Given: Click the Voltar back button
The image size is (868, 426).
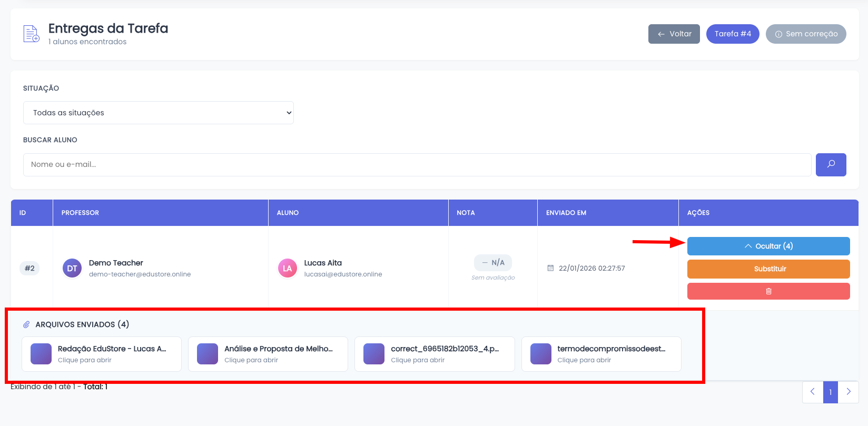Looking at the screenshot, I should click(674, 34).
